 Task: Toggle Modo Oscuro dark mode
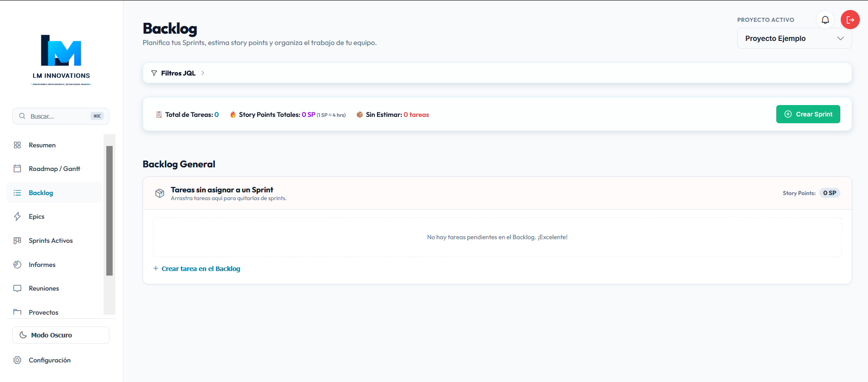click(x=61, y=335)
